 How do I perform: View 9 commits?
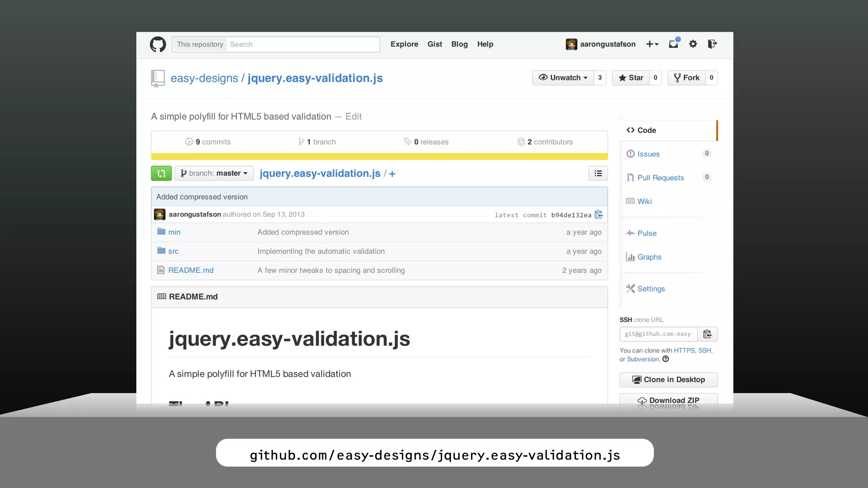click(x=208, y=142)
